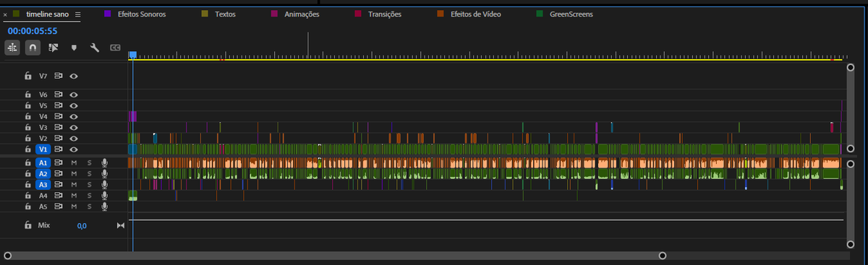Lock track V5 with padlock icon
Image resolution: width=868 pixels, height=265 pixels.
click(x=27, y=105)
